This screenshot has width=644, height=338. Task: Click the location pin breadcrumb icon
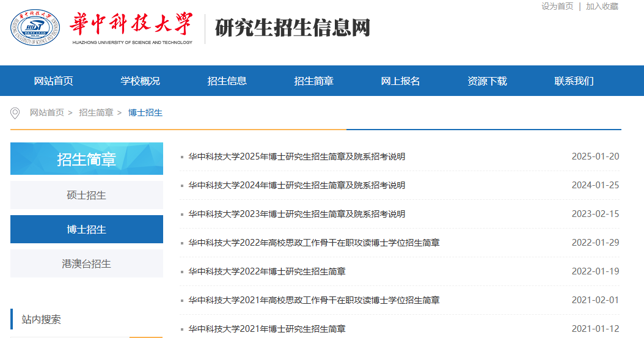pos(15,113)
